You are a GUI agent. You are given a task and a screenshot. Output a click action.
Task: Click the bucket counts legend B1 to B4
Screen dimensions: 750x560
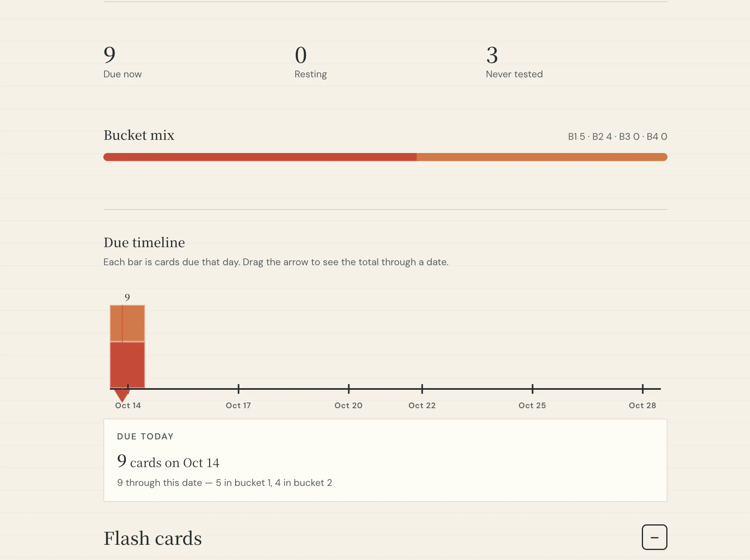[617, 137]
